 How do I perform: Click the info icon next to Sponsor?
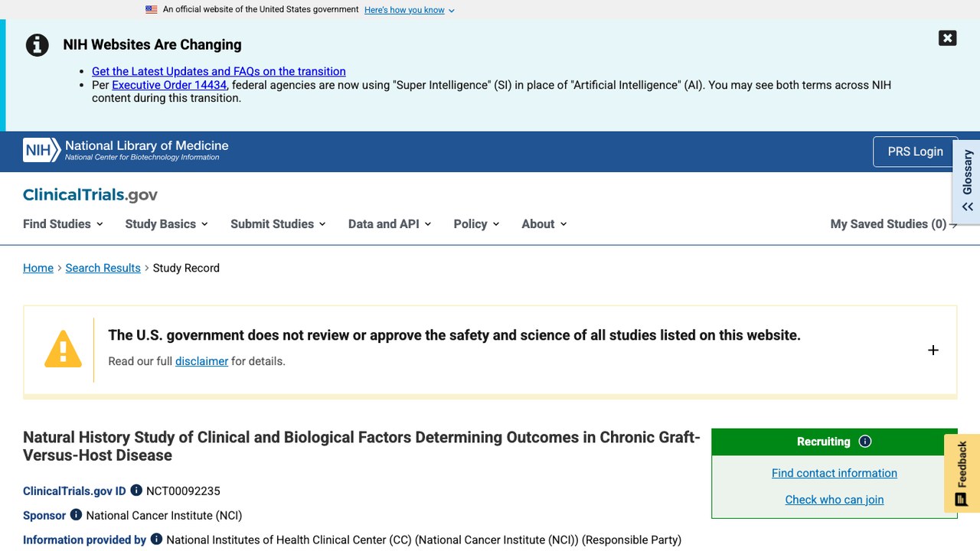76,515
